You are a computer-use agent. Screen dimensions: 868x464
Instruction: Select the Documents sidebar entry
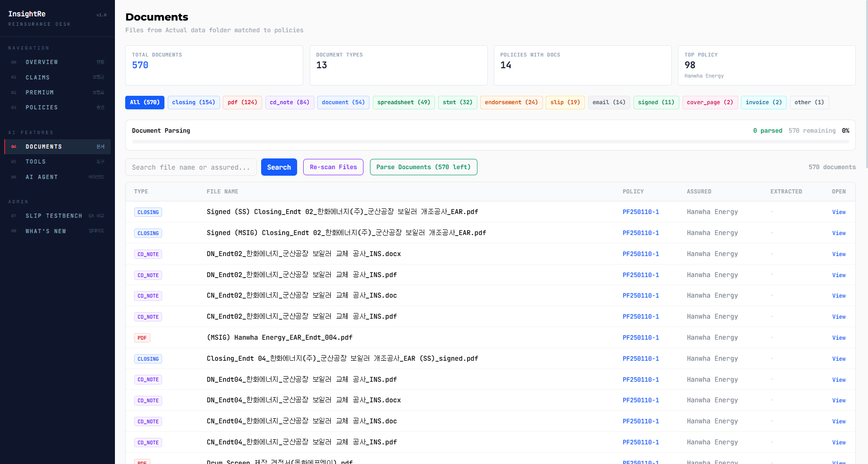point(57,147)
